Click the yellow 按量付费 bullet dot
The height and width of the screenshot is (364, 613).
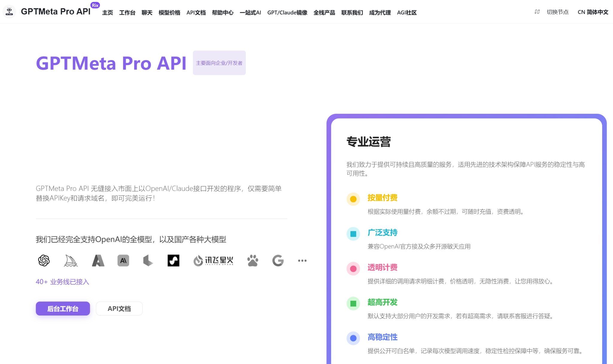pos(353,198)
